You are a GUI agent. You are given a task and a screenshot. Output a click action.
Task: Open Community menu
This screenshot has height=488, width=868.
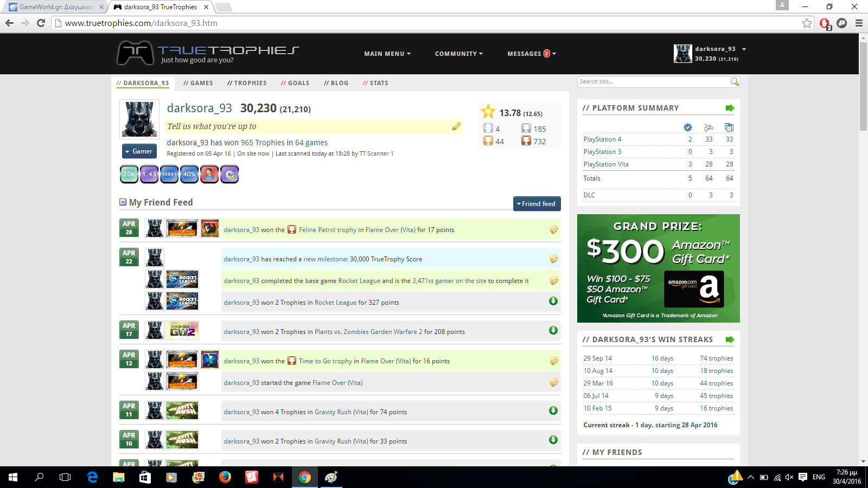coord(458,54)
